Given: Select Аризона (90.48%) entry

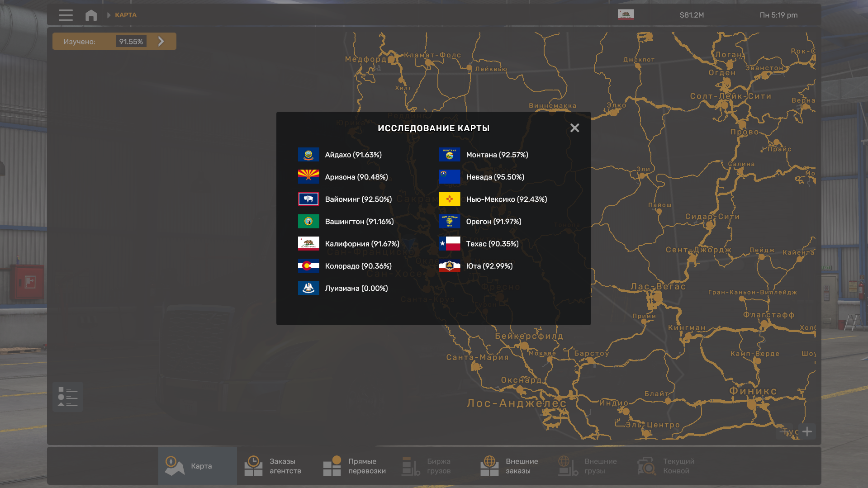Looking at the screenshot, I should [356, 177].
